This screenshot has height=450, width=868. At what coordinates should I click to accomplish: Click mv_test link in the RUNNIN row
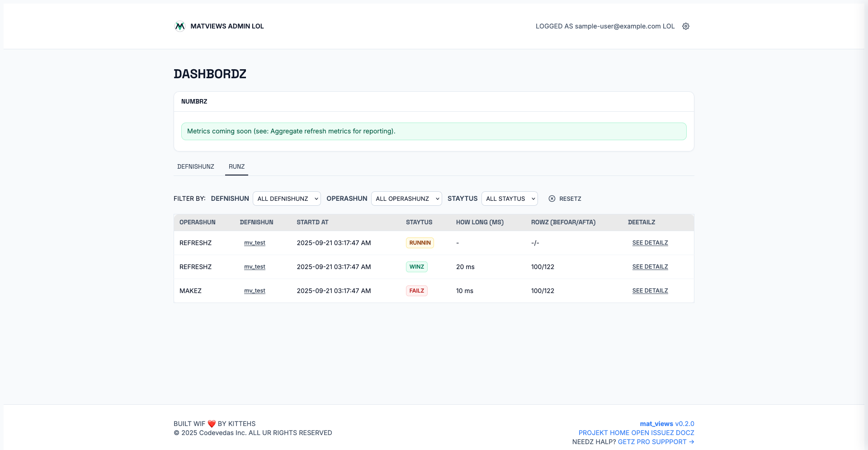[255, 243]
